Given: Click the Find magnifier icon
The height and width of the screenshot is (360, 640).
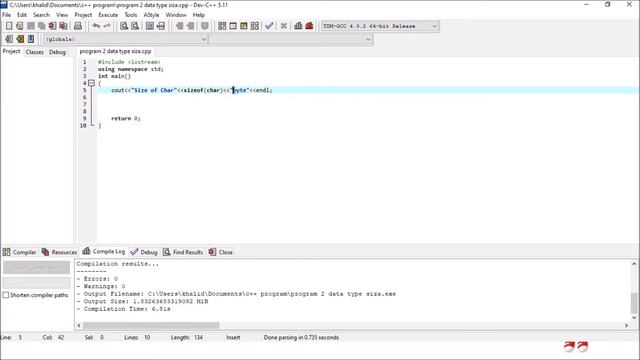Looking at the screenshot, I should tap(124, 26).
